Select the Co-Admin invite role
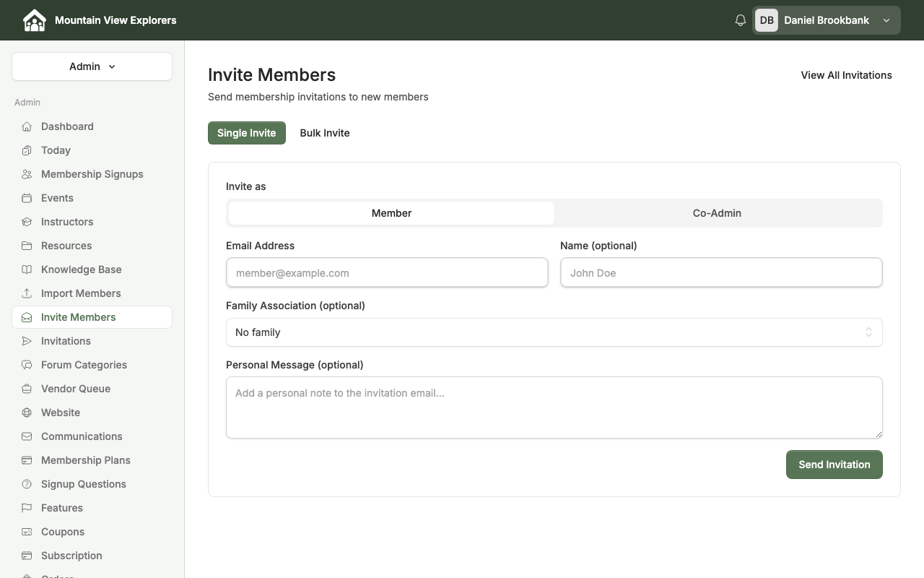This screenshot has height=578, width=924. point(717,213)
